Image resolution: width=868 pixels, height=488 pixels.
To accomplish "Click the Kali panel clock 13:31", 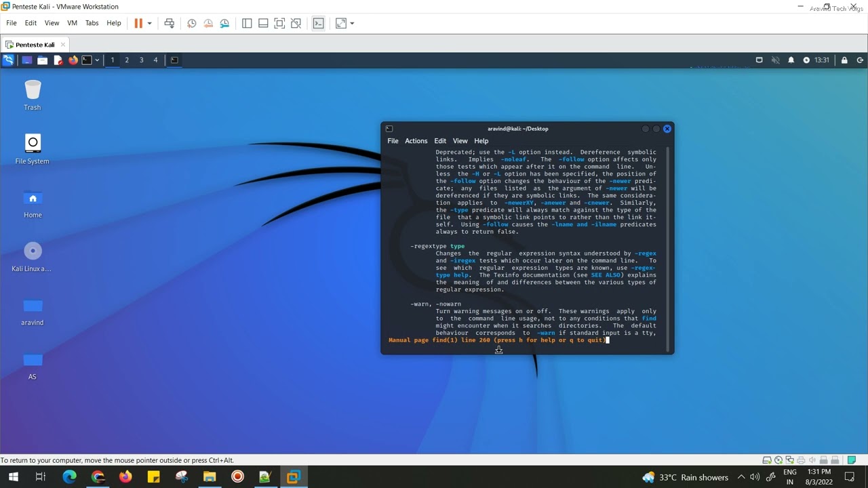I will (821, 60).
